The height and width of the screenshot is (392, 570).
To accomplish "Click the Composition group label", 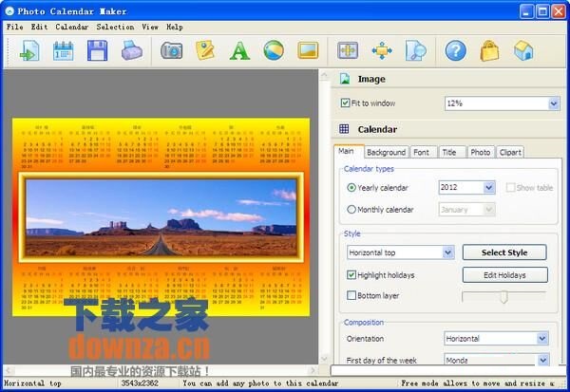I will [x=364, y=323].
